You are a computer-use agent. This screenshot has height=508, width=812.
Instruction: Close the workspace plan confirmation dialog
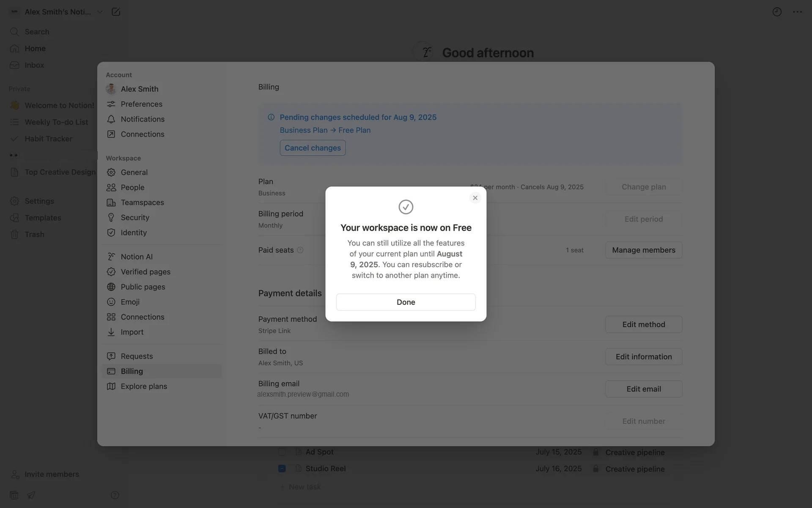(x=475, y=198)
